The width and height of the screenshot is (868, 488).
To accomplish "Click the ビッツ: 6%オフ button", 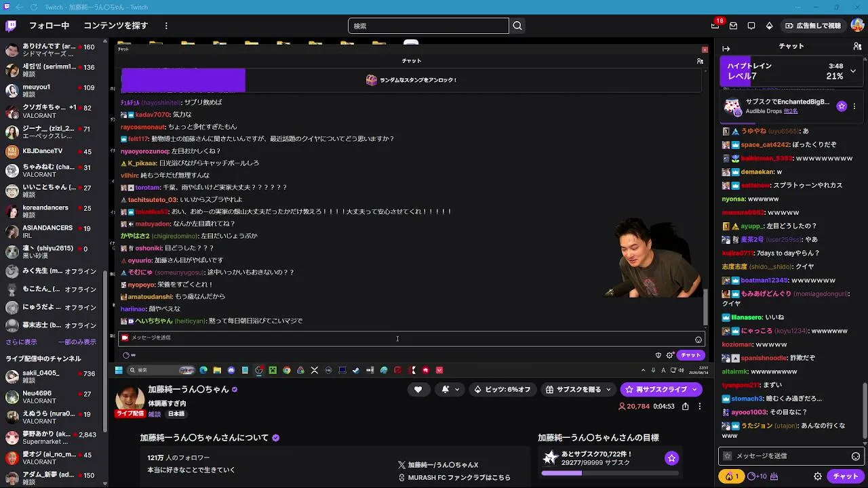I will pos(502,389).
